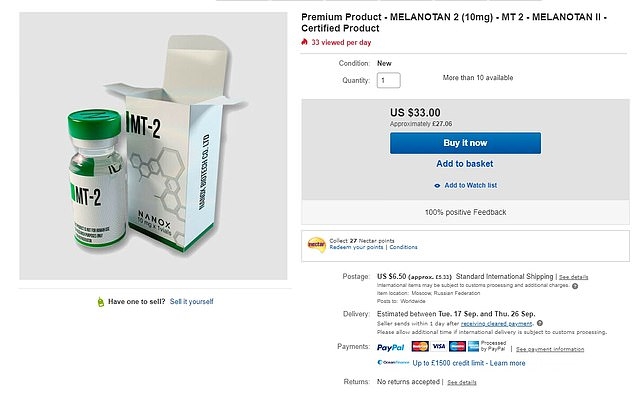Open See payment information link

(x=550, y=349)
